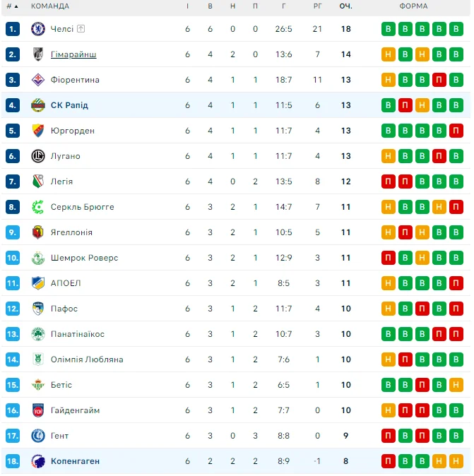Click the КОМАНДА column header
The width and height of the screenshot is (474, 476).
point(50,6)
